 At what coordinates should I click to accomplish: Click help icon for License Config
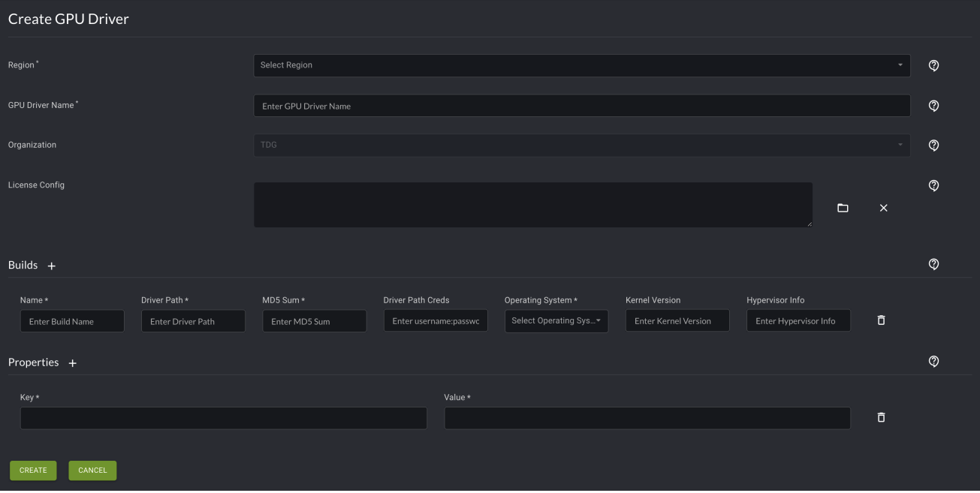pos(933,185)
